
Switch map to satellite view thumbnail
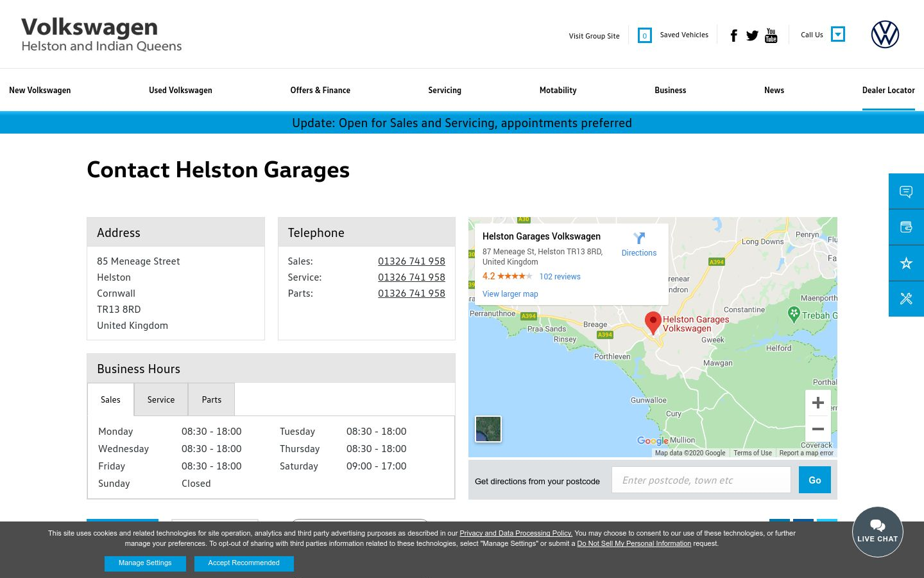(x=488, y=429)
